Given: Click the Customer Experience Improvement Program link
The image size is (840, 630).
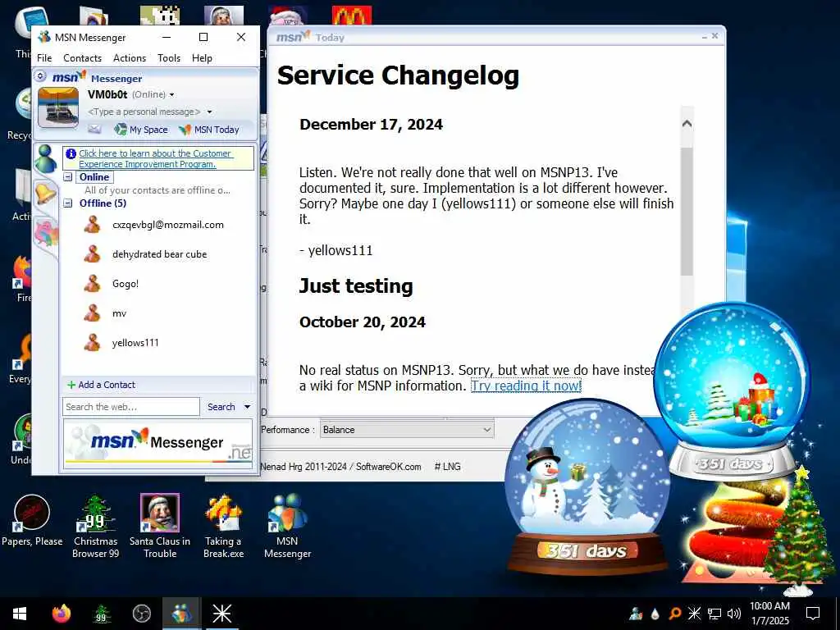Looking at the screenshot, I should pos(155,158).
